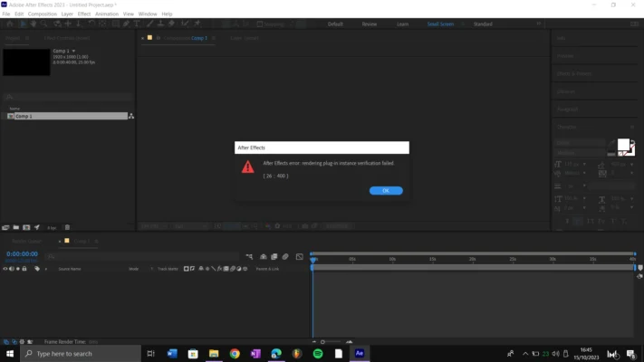
Task: Delete selected project item with trash icon
Action: [x=67, y=227]
